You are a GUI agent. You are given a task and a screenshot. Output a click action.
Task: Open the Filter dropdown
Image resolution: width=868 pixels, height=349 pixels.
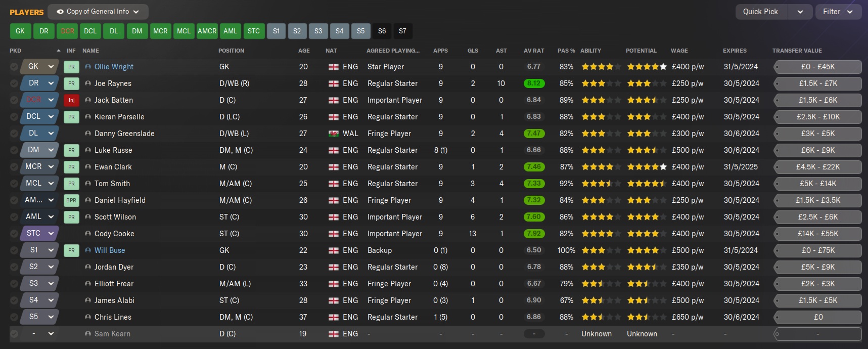pos(839,12)
